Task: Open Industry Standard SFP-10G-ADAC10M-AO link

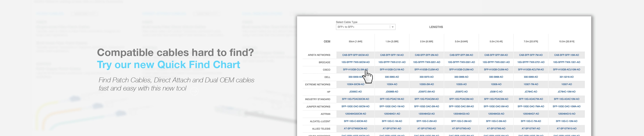Action: coord(566,99)
